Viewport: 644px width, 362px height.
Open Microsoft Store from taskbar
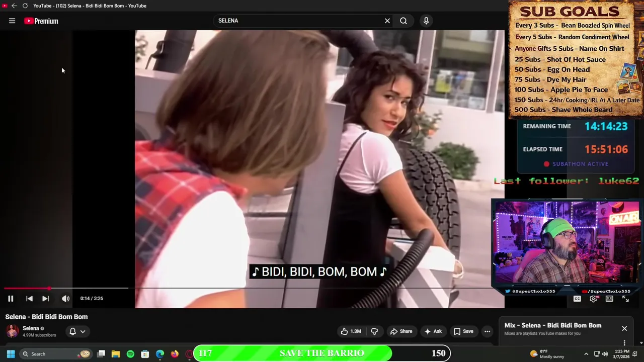pyautogui.click(x=145, y=354)
